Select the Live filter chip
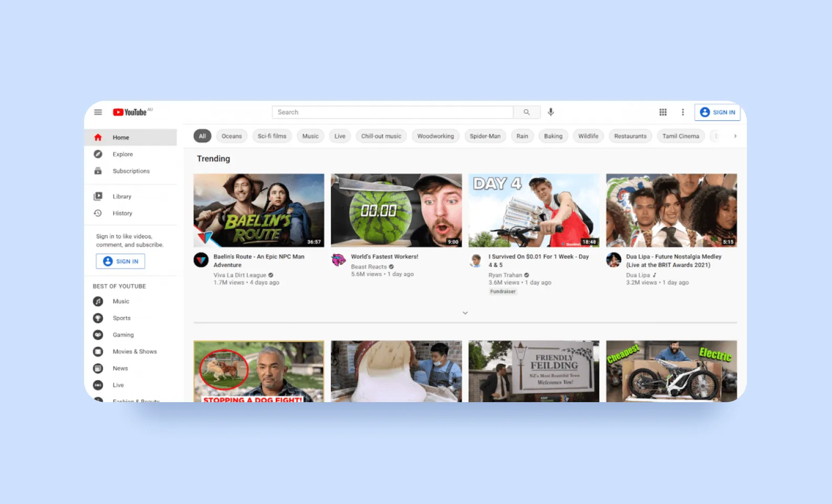Screen dimensions: 832x504 (340, 136)
